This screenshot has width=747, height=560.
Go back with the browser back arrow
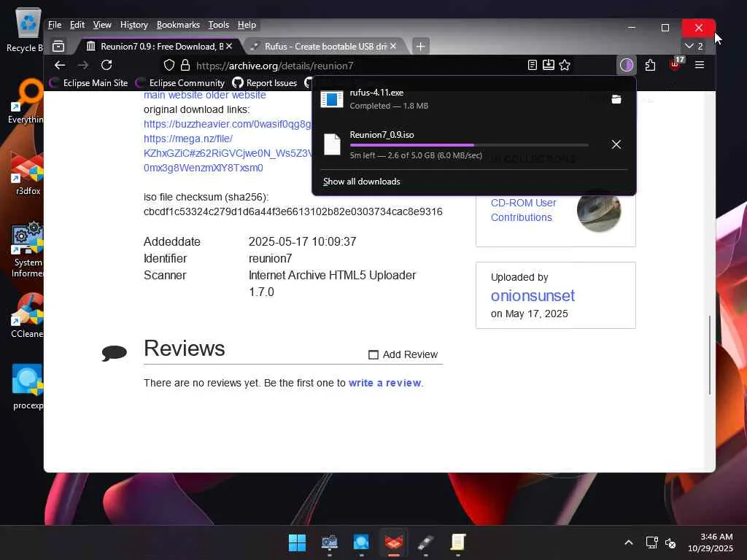tap(60, 65)
